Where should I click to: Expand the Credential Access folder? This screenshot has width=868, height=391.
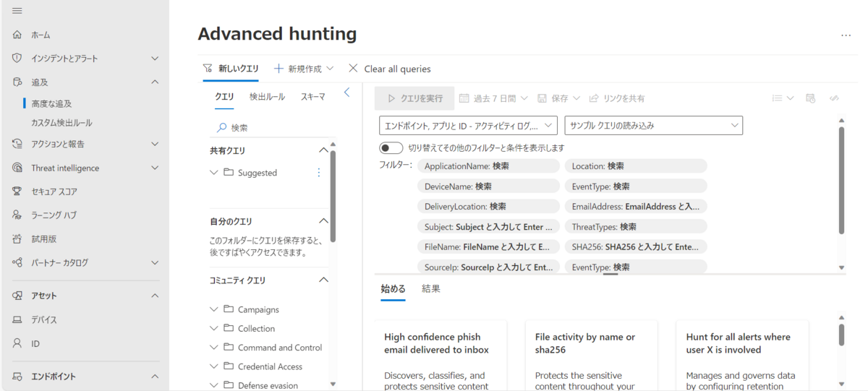[213, 366]
